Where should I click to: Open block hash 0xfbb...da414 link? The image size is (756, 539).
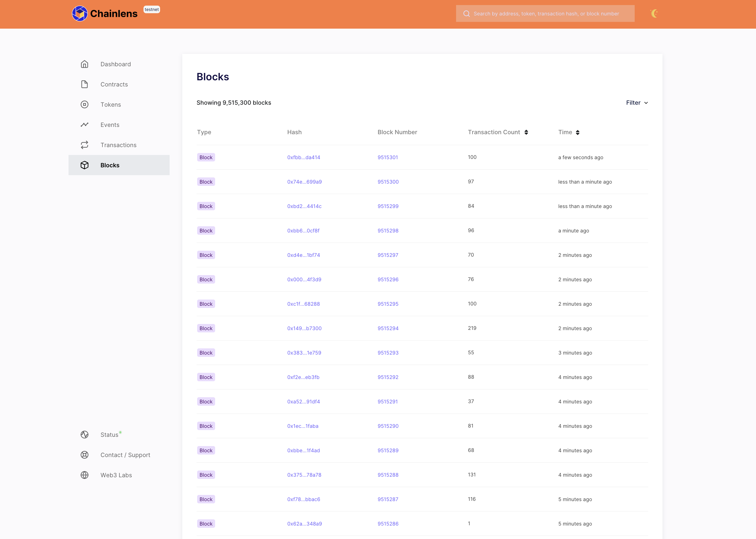[x=304, y=157]
